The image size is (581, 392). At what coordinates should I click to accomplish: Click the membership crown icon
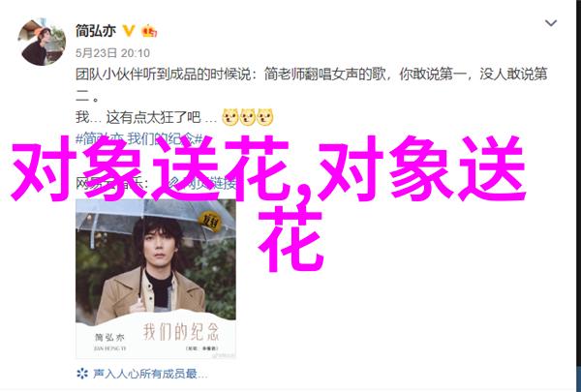coord(149,31)
